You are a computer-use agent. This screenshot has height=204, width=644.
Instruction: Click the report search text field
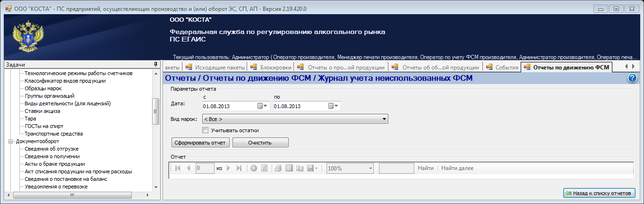click(x=396, y=168)
